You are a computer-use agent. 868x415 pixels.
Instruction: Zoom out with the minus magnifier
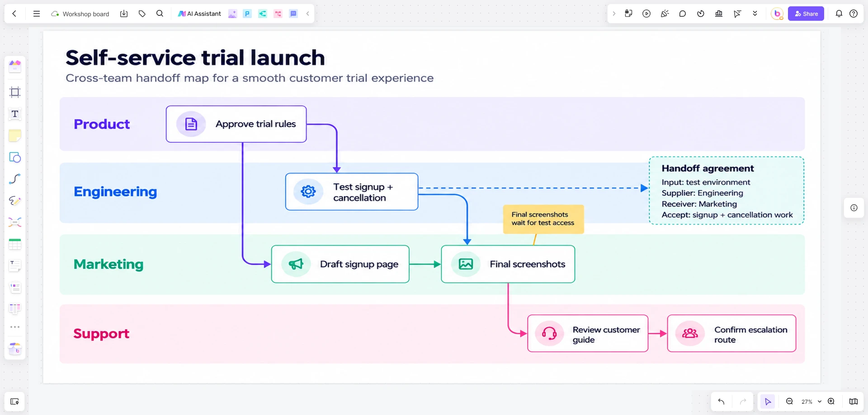click(x=789, y=401)
